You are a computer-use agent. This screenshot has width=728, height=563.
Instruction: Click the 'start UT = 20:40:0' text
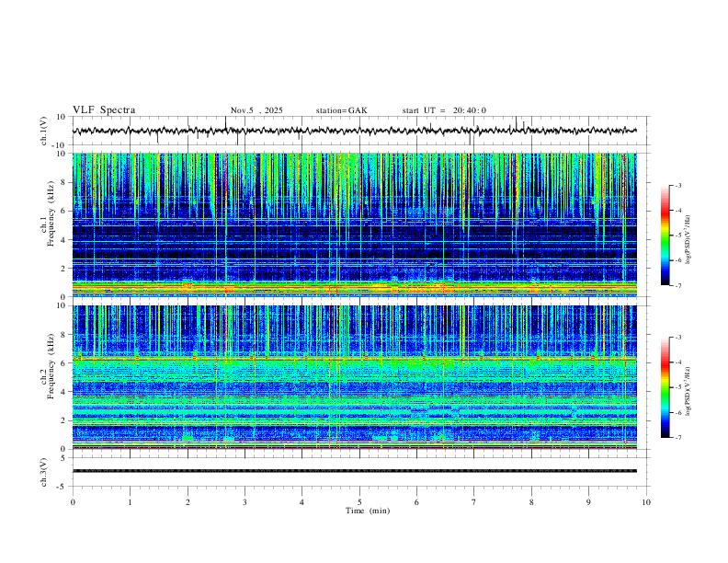point(444,110)
